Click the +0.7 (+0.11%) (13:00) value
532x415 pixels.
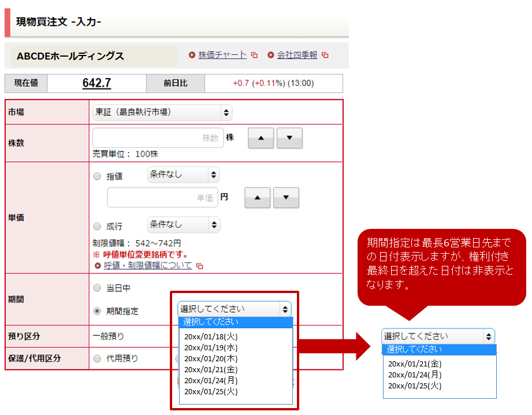click(273, 83)
